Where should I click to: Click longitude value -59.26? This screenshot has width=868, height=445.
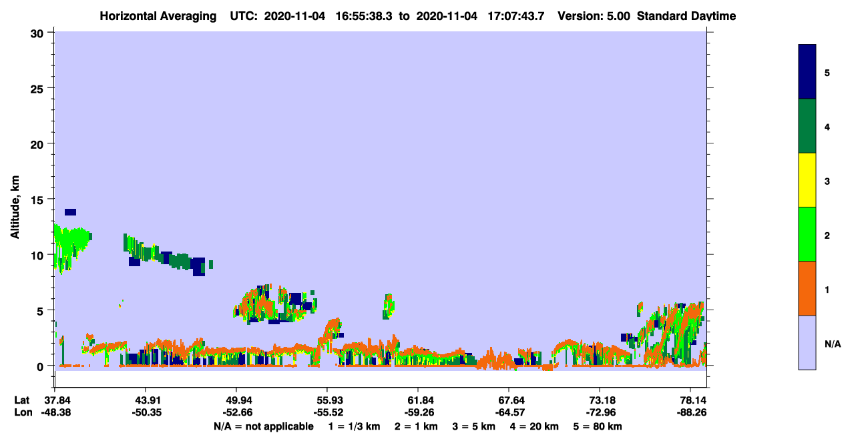coord(418,413)
